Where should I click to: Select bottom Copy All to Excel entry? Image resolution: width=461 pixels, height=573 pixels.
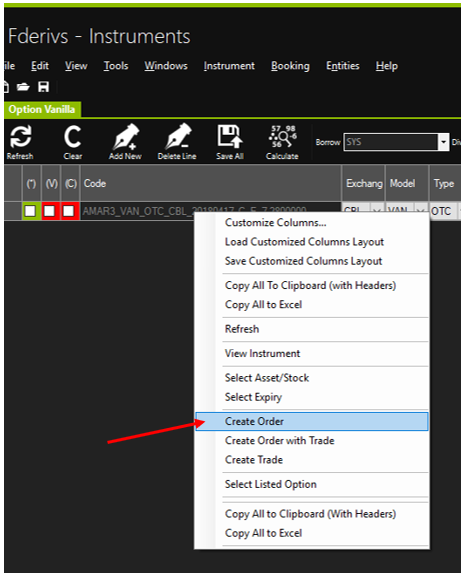(x=263, y=533)
